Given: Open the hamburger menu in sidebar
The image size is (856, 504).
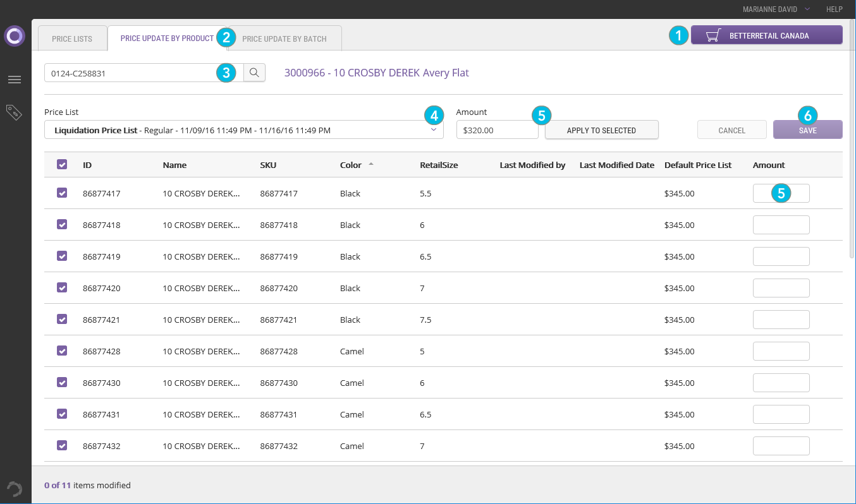Looking at the screenshot, I should tap(14, 80).
